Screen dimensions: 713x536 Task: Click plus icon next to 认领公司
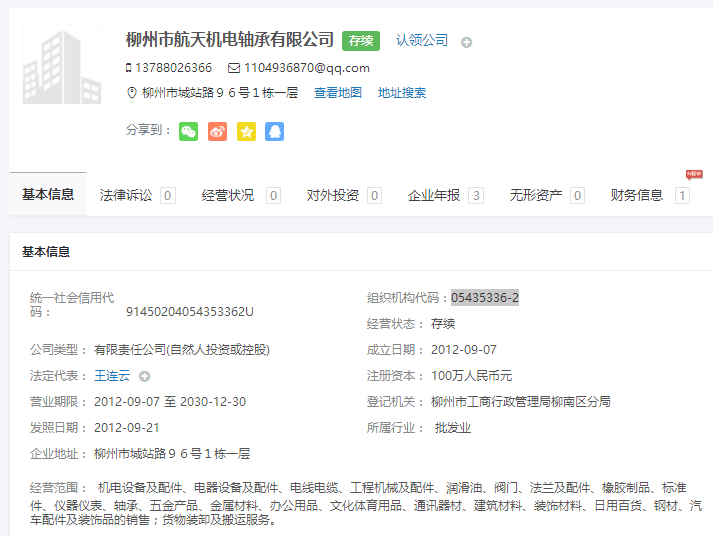(x=467, y=42)
